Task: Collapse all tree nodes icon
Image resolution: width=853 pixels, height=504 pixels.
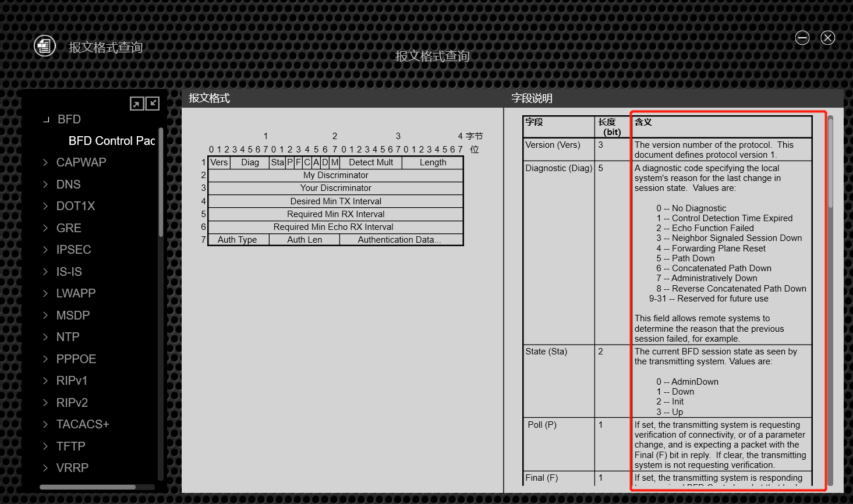Action: click(x=153, y=103)
